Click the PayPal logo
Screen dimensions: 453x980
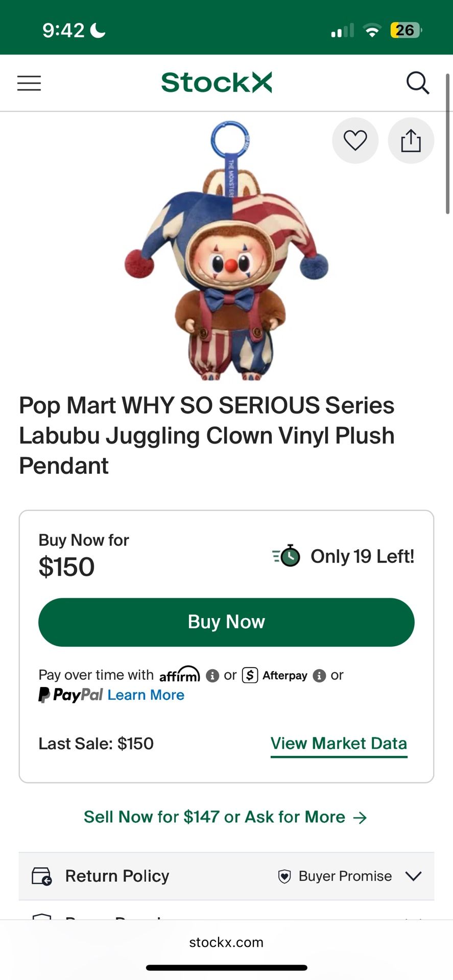pos(71,695)
